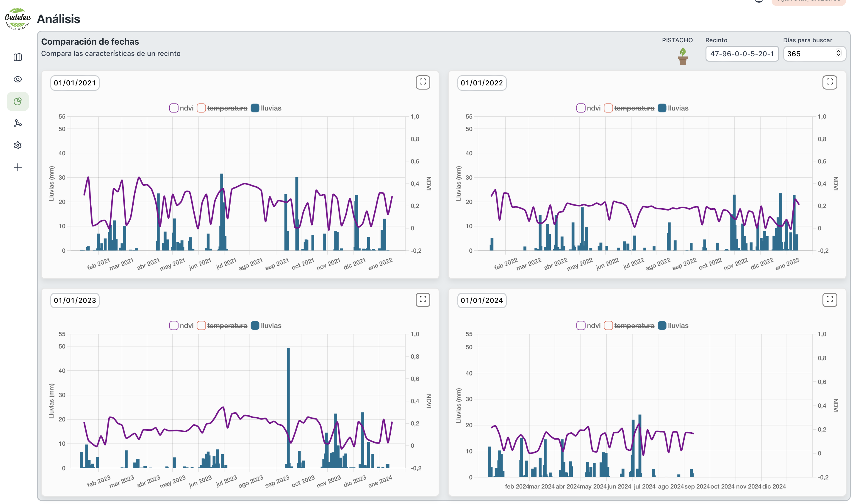Screen dimensions: 857x504
Task: Click the Días para buscar stepper arrows
Action: [x=838, y=53]
